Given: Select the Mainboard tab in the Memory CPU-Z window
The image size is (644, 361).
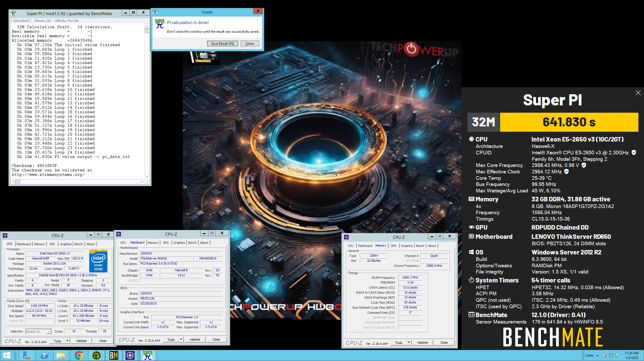Looking at the screenshot, I should point(365,246).
